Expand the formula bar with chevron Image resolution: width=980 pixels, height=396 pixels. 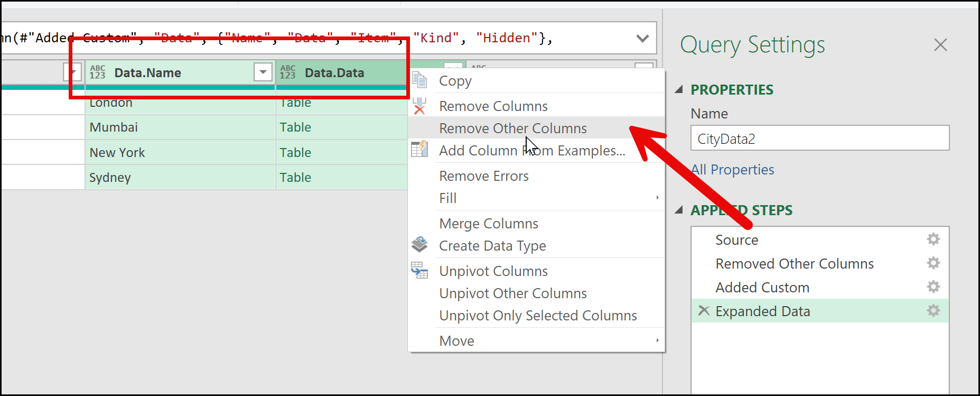point(642,38)
